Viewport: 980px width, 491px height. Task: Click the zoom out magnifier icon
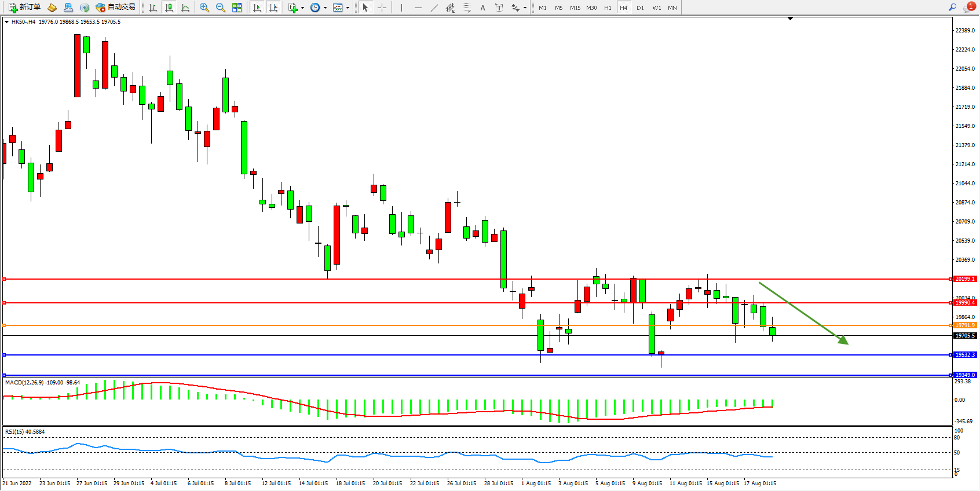[220, 8]
